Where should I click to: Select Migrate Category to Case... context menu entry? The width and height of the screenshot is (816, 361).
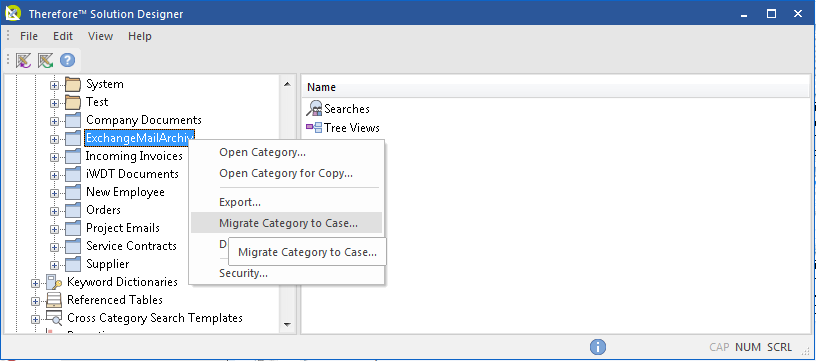(286, 223)
